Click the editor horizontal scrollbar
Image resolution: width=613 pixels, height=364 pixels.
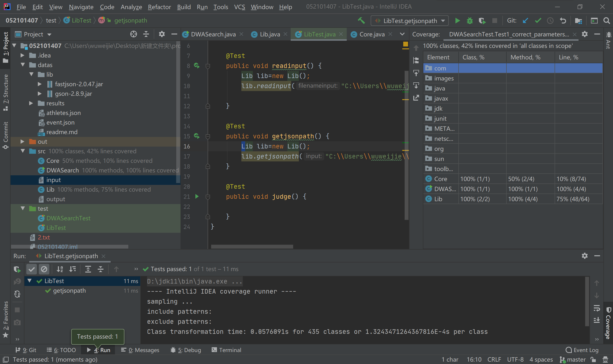pos(252,246)
